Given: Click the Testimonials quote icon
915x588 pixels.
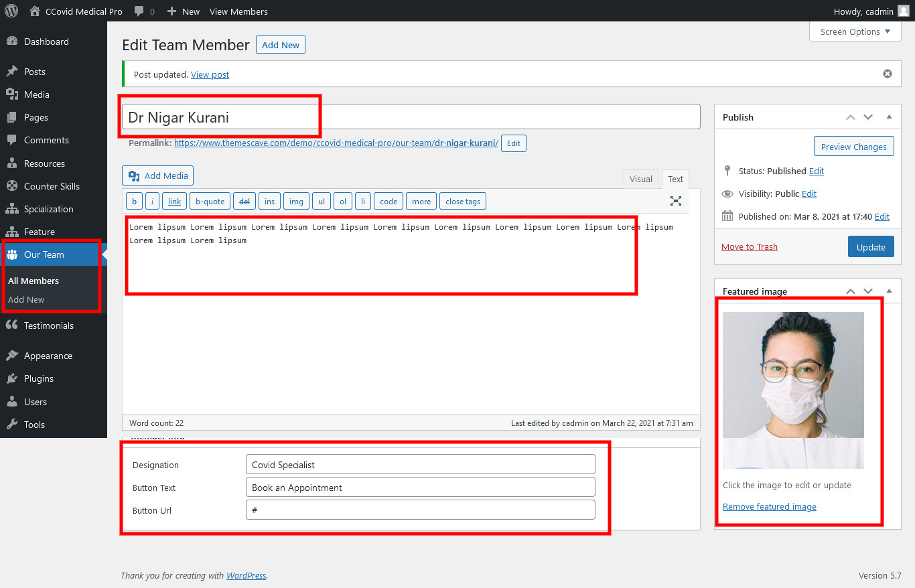Looking at the screenshot, I should pyautogui.click(x=12, y=325).
